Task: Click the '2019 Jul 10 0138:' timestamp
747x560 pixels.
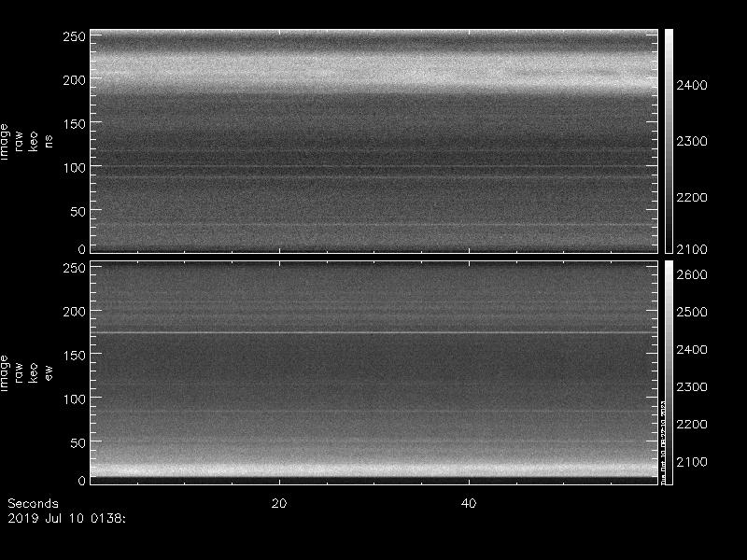Action: (66, 518)
